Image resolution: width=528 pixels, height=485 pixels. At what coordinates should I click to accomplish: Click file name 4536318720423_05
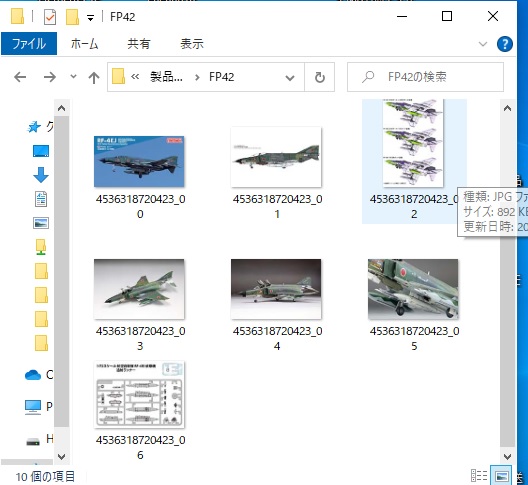click(x=415, y=338)
